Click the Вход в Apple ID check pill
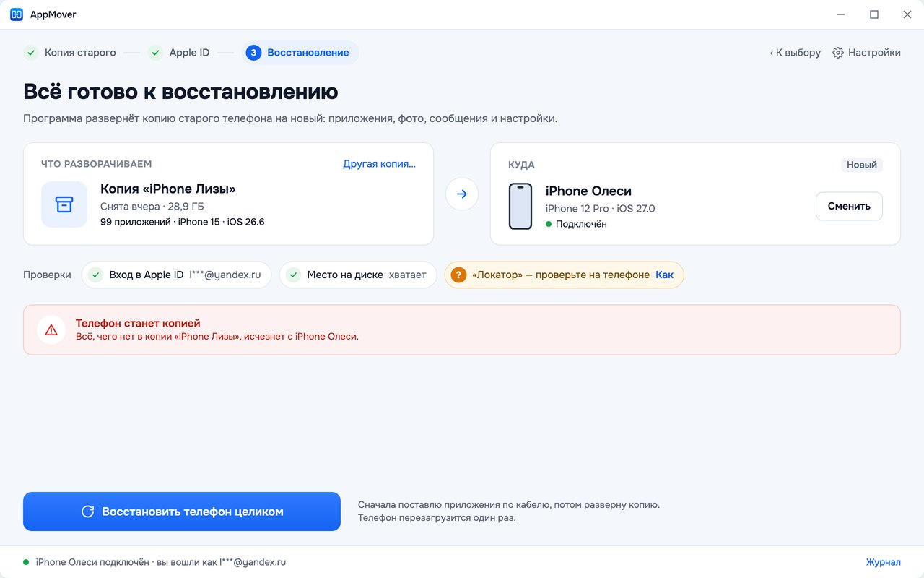This screenshot has height=578, width=924. click(x=176, y=275)
